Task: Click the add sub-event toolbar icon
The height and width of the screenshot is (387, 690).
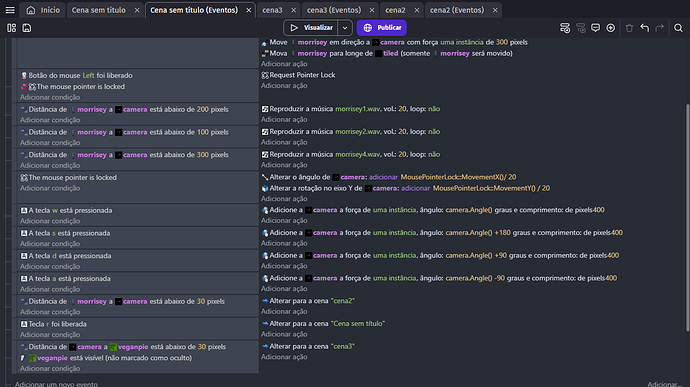Action: [x=581, y=28]
